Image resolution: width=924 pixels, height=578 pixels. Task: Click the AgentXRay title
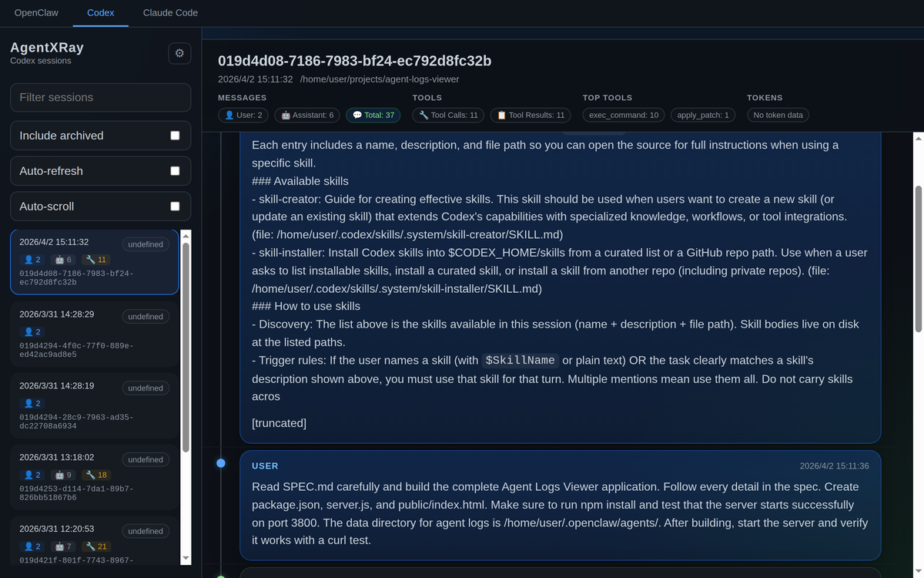click(x=47, y=48)
